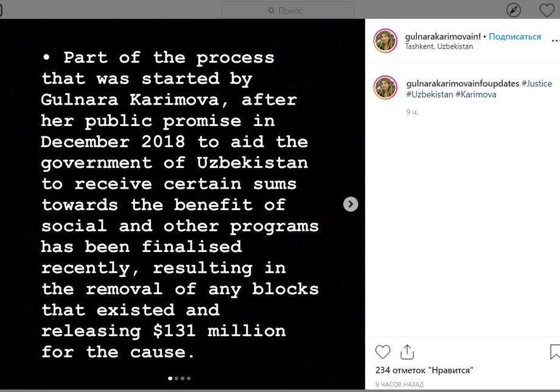Screen dimensions: 560x392
Task: Go to next slide with arrow
Action: pyautogui.click(x=351, y=205)
